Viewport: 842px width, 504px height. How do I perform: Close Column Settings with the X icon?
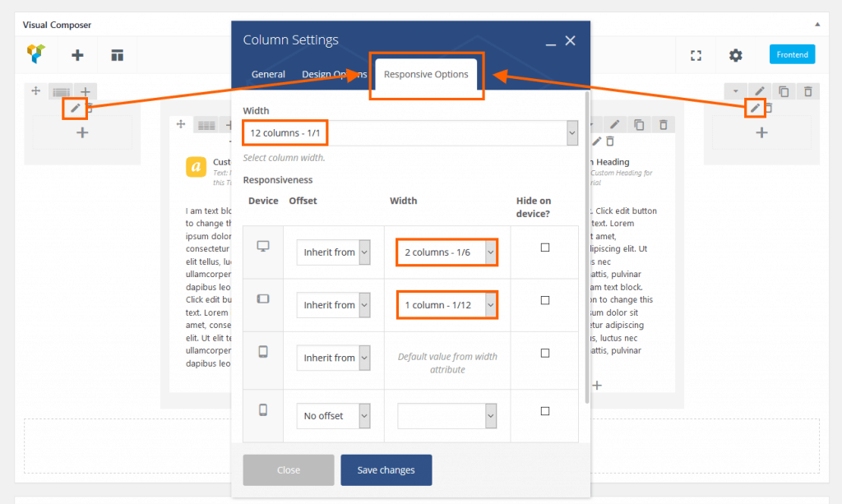pyautogui.click(x=571, y=41)
